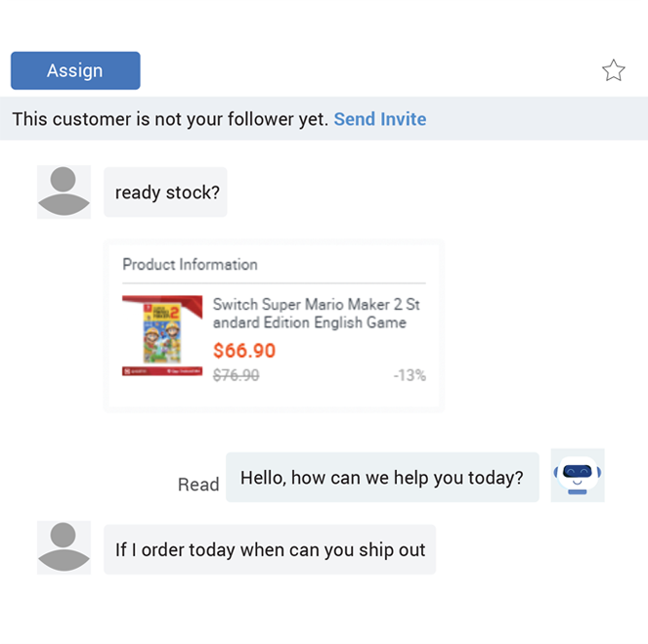Click the red strip below the game cover

point(162,371)
